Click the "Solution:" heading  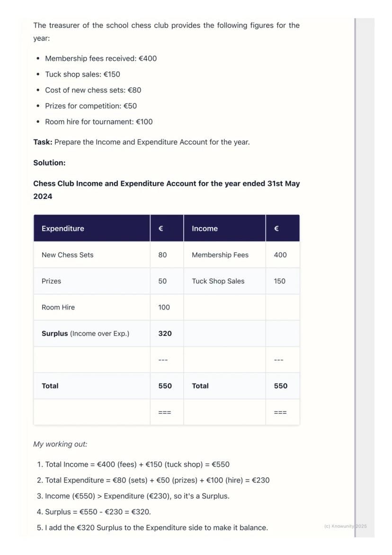click(49, 163)
